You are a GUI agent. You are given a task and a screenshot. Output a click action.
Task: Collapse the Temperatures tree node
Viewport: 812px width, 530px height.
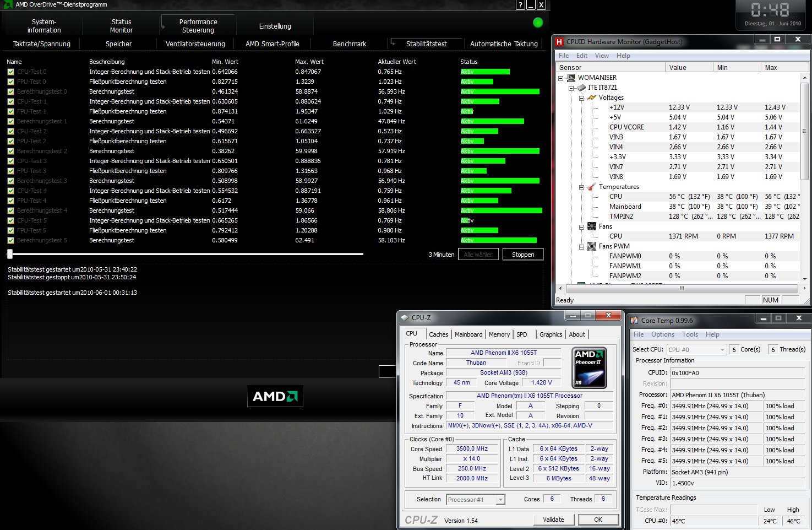[581, 187]
